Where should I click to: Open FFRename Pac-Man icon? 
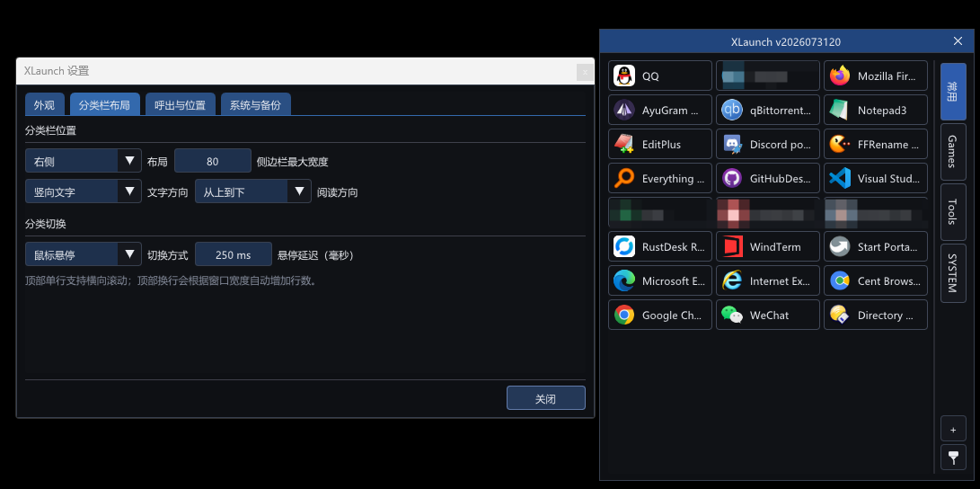tap(839, 145)
